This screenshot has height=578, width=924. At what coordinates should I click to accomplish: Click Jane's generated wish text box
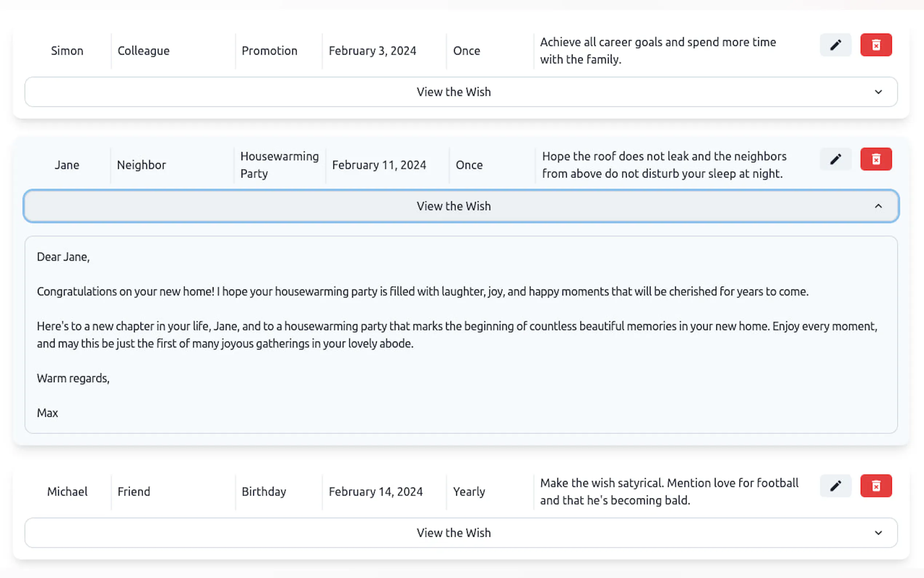click(461, 334)
